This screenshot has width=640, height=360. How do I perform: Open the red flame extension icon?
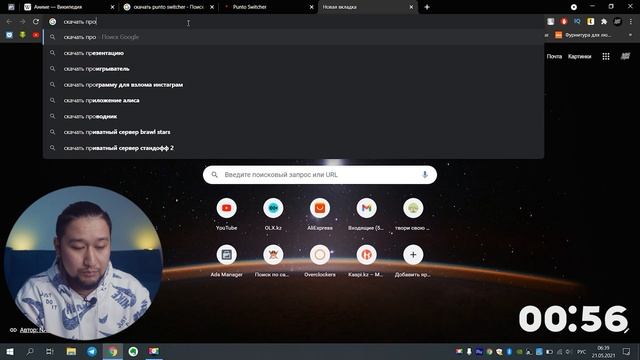tap(564, 22)
